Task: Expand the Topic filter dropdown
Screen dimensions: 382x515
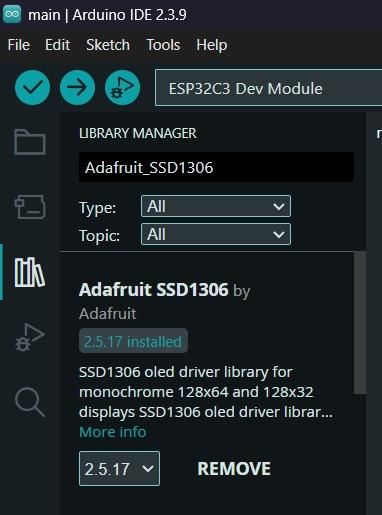Action: coord(216,234)
